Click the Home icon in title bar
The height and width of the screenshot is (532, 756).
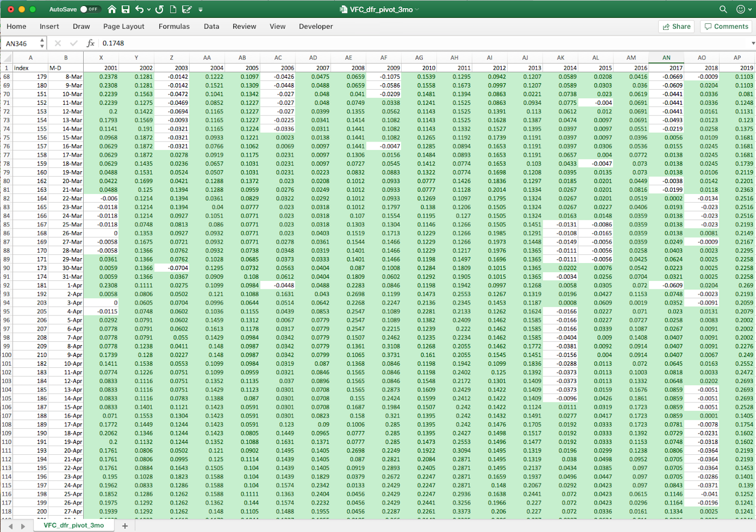112,9
